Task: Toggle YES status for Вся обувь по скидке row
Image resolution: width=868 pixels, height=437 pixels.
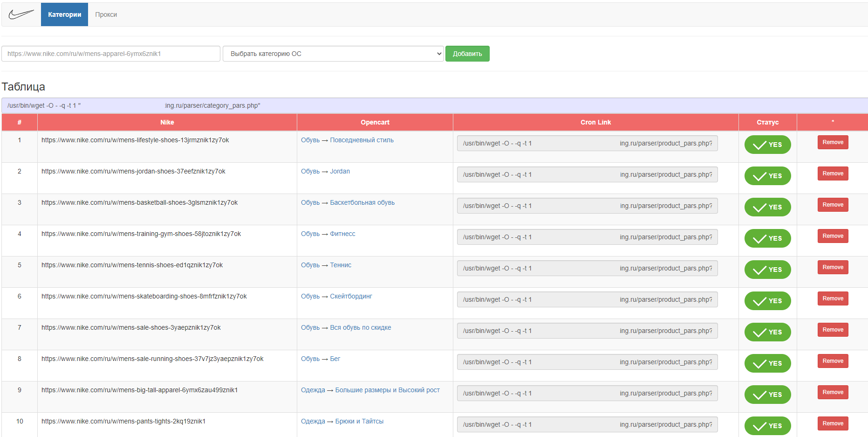Action: (767, 332)
